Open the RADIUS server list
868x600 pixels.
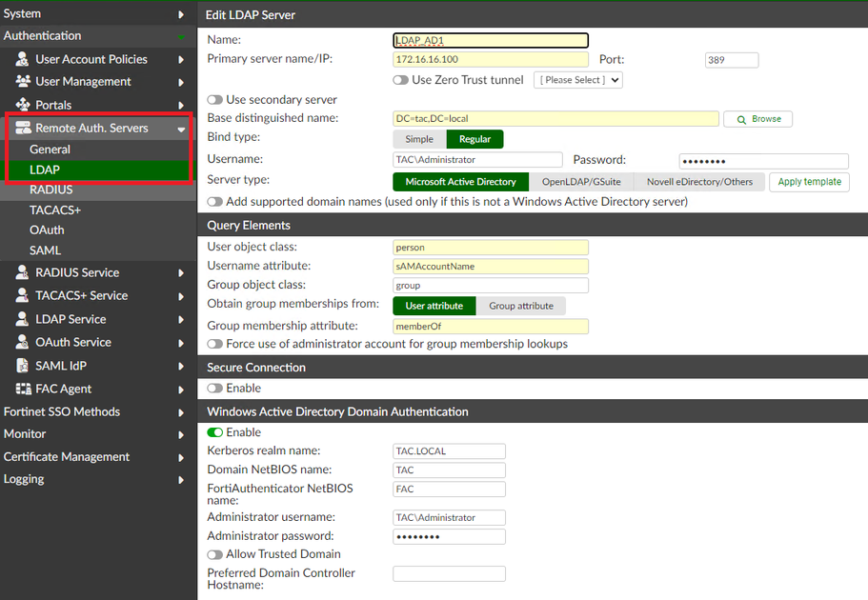pos(50,190)
